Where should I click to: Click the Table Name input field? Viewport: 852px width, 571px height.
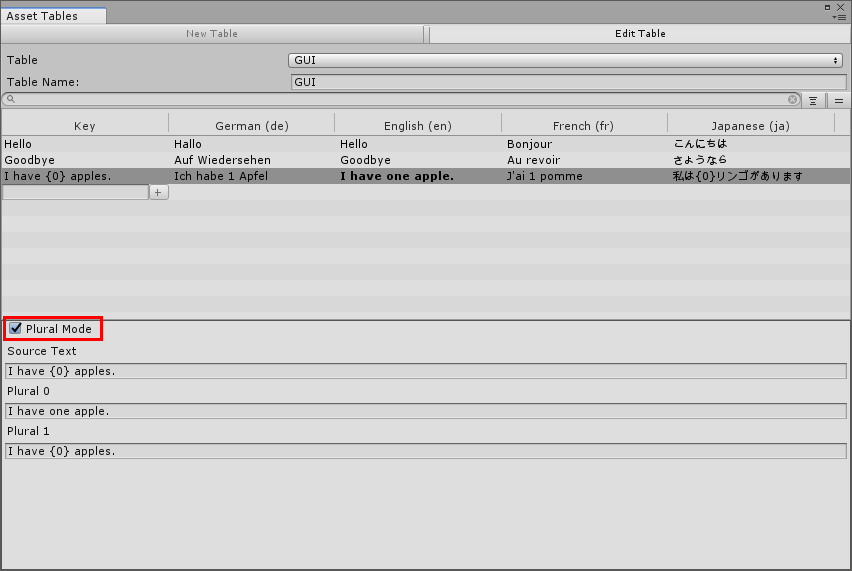(x=566, y=82)
